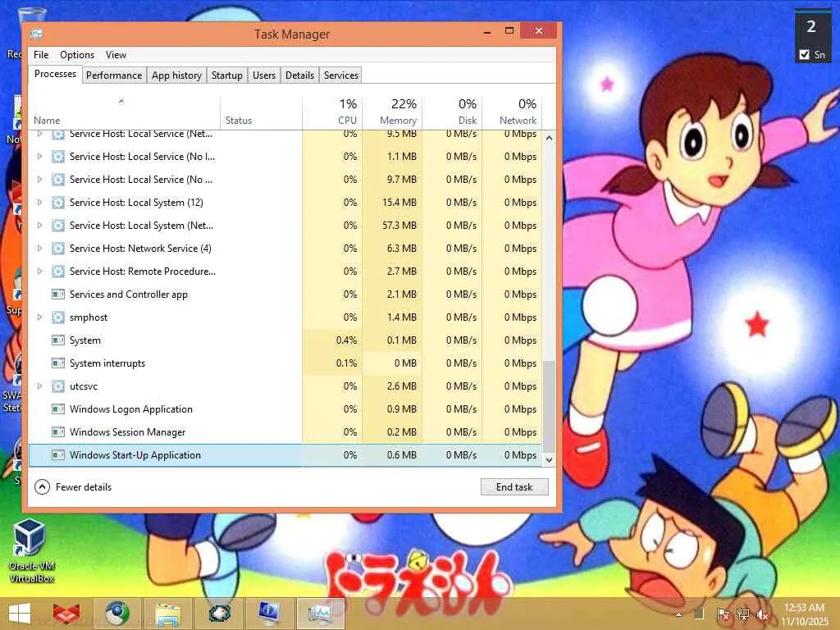
Task: Click the process list scrollbar thumb
Action: click(549, 407)
